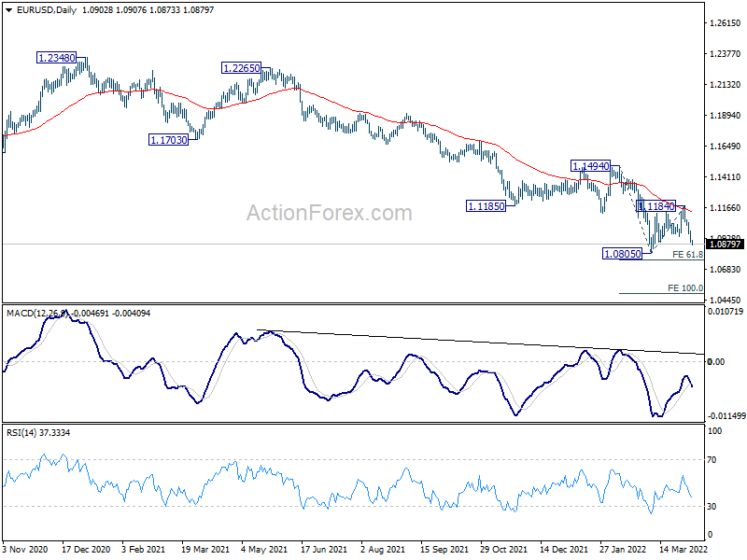Select the 1.22650 price label
This screenshot has width=747, height=560.
point(242,68)
